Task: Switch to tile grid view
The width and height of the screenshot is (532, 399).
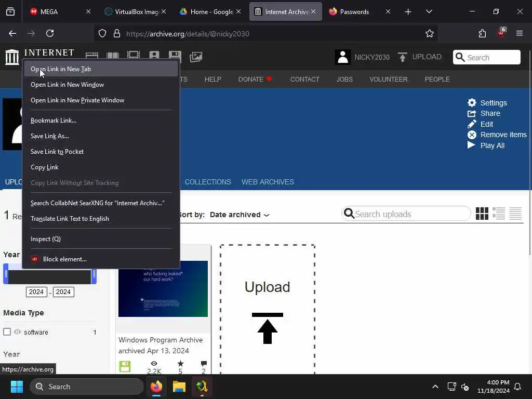Action: pyautogui.click(x=482, y=214)
